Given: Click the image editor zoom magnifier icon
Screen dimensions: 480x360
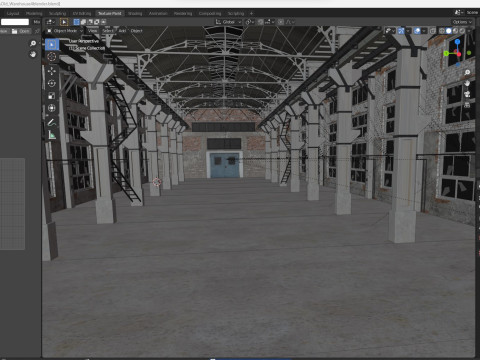Looking at the screenshot, I should 33,43.
